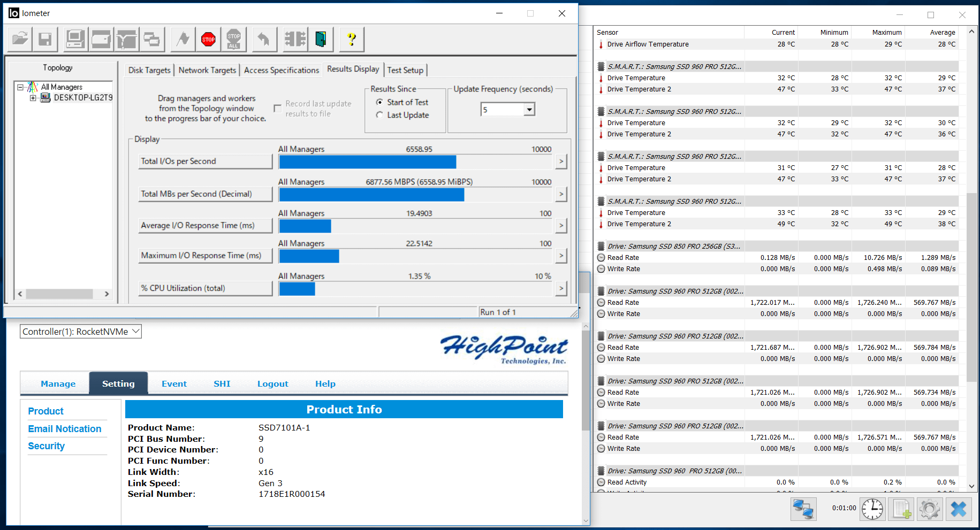Image resolution: width=980 pixels, height=530 pixels.
Task: Click the All Managers tree icon
Action: click(x=33, y=87)
